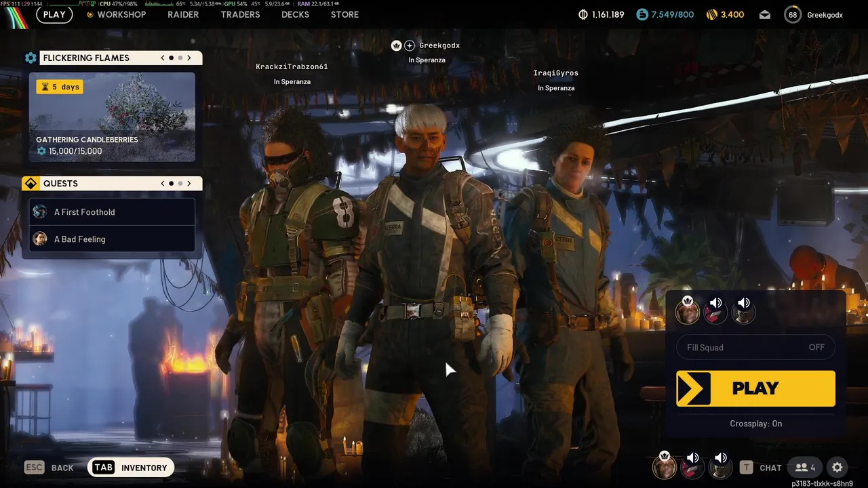Screen dimensions: 868x488
Task: Click the 15,000/15,000 progress value
Action: 75,151
